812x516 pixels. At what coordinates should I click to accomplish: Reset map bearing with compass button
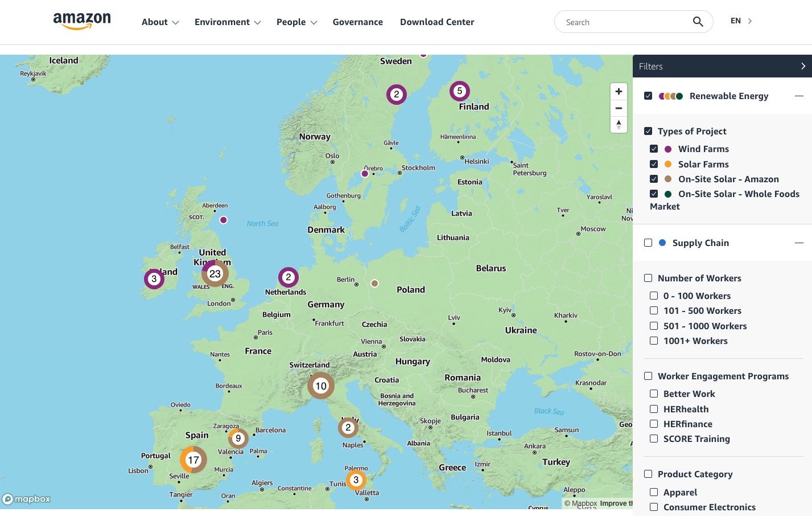tap(619, 124)
